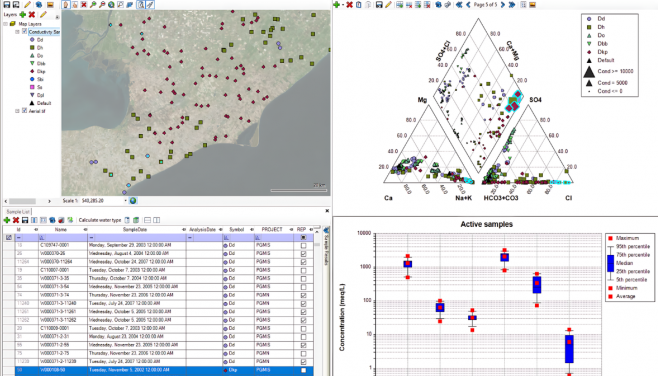This screenshot has height=376, width=658.
Task: Expand the Aerial.tif layer tree node
Action: pos(18,111)
